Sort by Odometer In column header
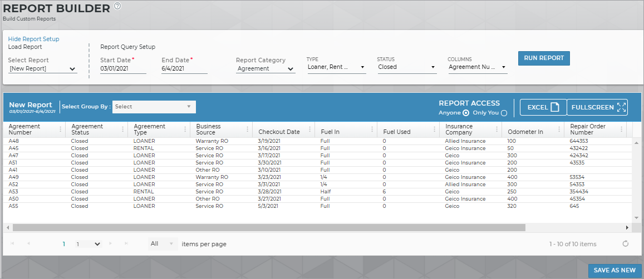The height and width of the screenshot is (279, 644). (525, 132)
